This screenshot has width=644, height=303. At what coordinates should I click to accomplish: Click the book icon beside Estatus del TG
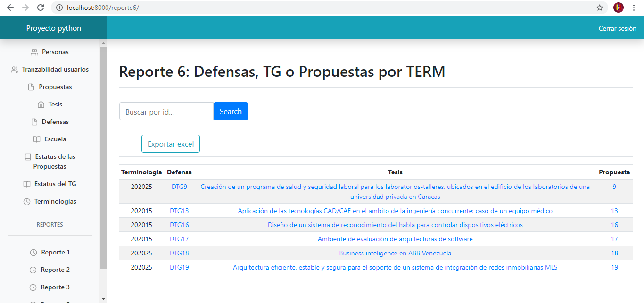[27, 184]
